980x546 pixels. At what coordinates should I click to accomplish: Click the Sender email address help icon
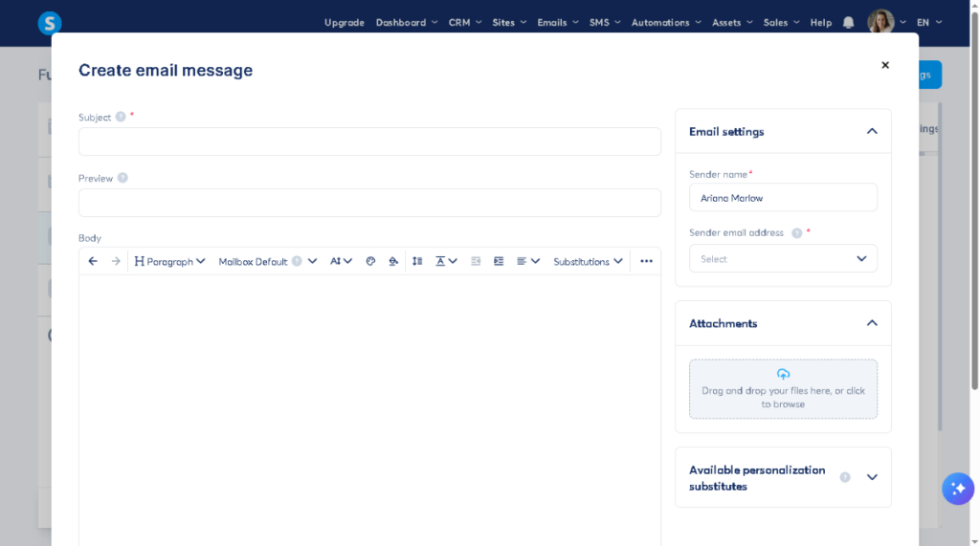point(797,233)
